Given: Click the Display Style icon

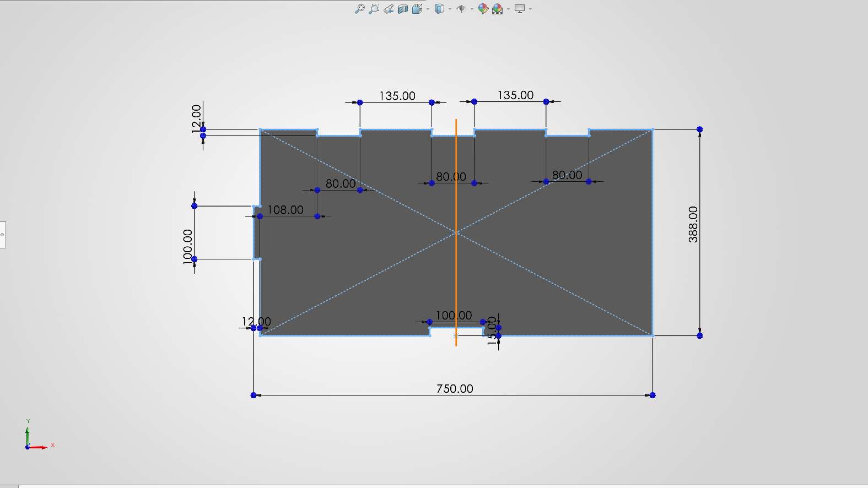Looking at the screenshot, I should tap(439, 9).
